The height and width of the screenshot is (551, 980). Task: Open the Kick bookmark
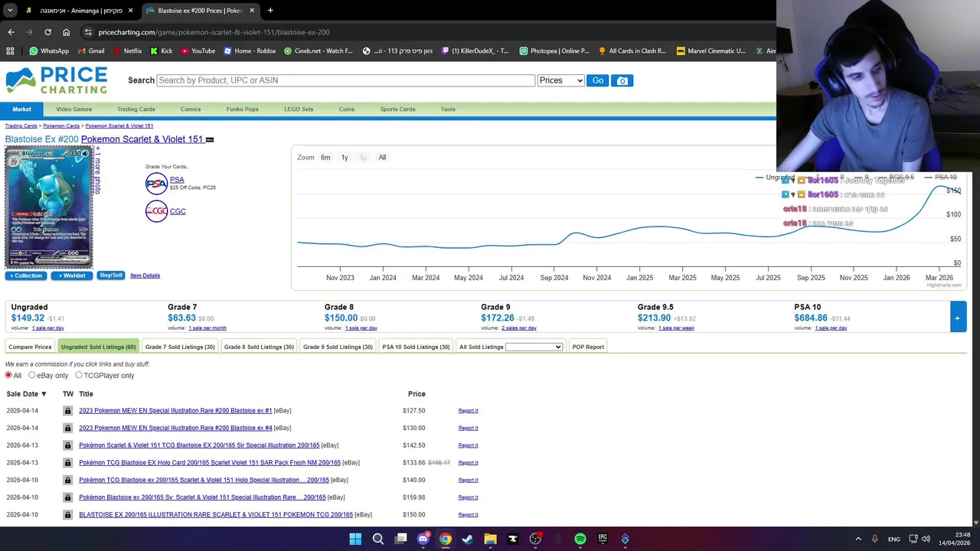(x=162, y=51)
